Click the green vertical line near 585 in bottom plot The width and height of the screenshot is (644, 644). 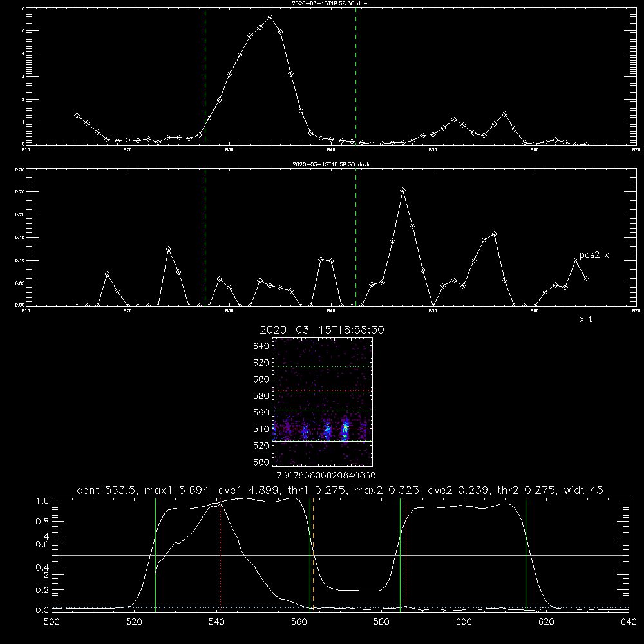[400, 554]
